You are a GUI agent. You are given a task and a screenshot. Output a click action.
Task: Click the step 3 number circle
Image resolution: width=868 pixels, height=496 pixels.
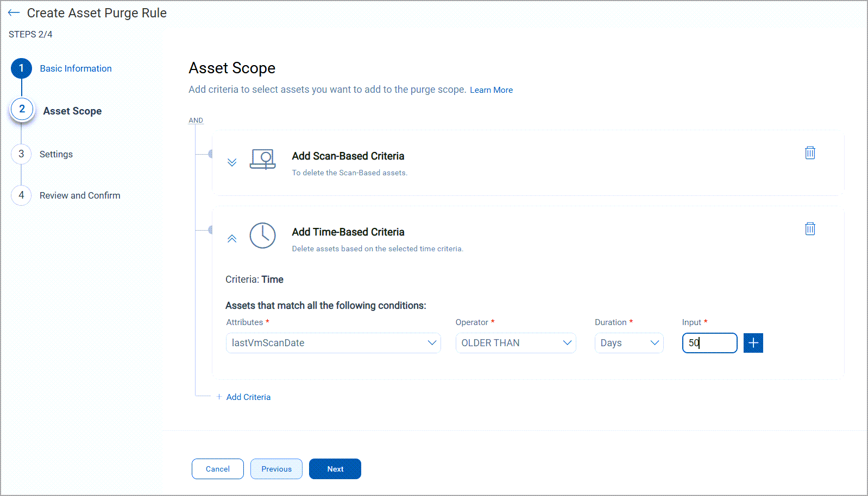tap(21, 154)
